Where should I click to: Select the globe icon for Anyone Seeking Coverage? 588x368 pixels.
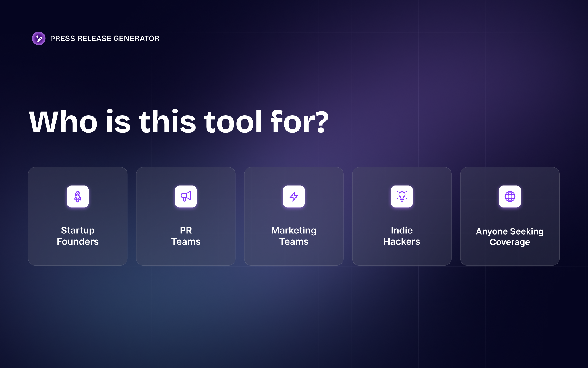click(510, 196)
